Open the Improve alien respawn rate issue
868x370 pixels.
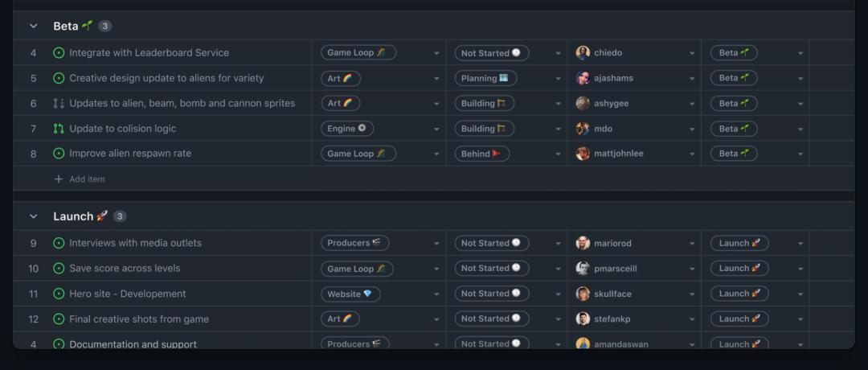tap(130, 154)
